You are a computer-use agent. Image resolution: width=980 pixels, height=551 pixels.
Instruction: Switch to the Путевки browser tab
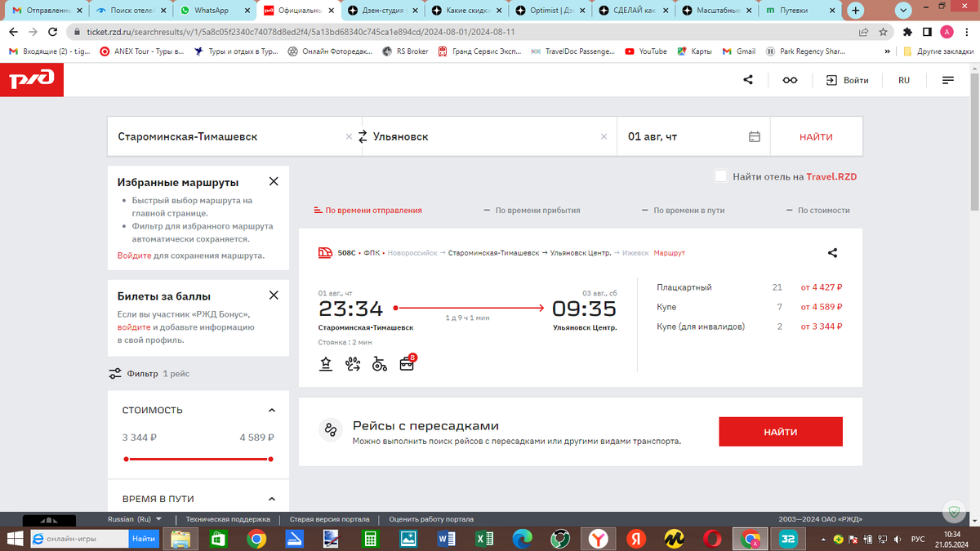(800, 11)
